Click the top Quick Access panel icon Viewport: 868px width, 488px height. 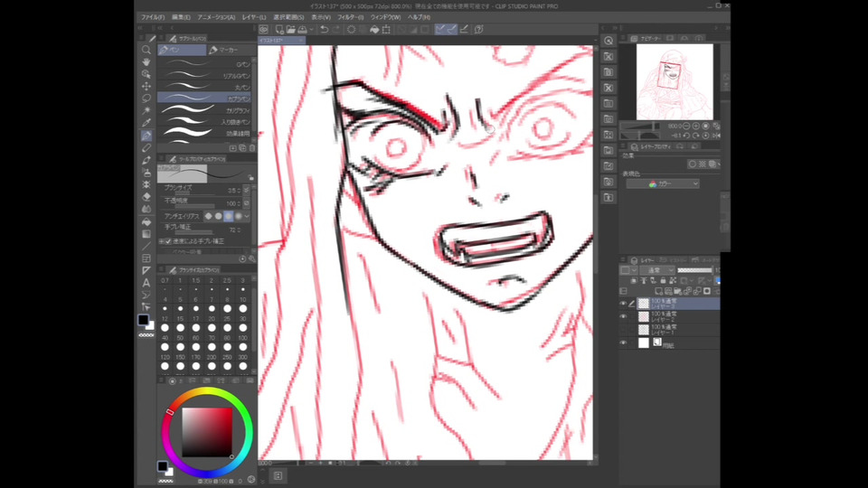click(x=609, y=41)
